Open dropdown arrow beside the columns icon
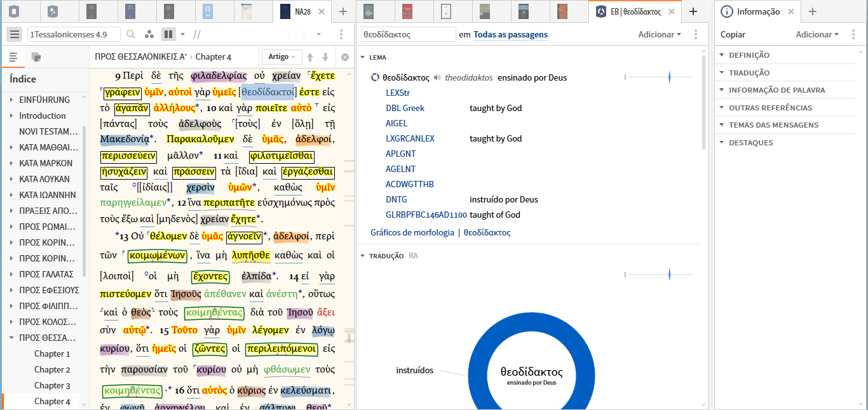This screenshot has height=410, width=868. pyautogui.click(x=183, y=34)
